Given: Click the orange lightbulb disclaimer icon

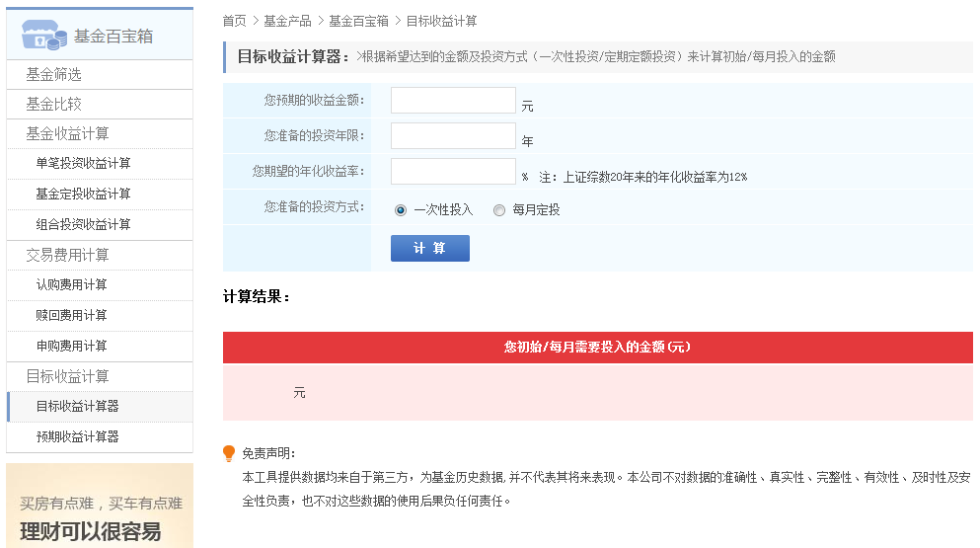Looking at the screenshot, I should (229, 453).
